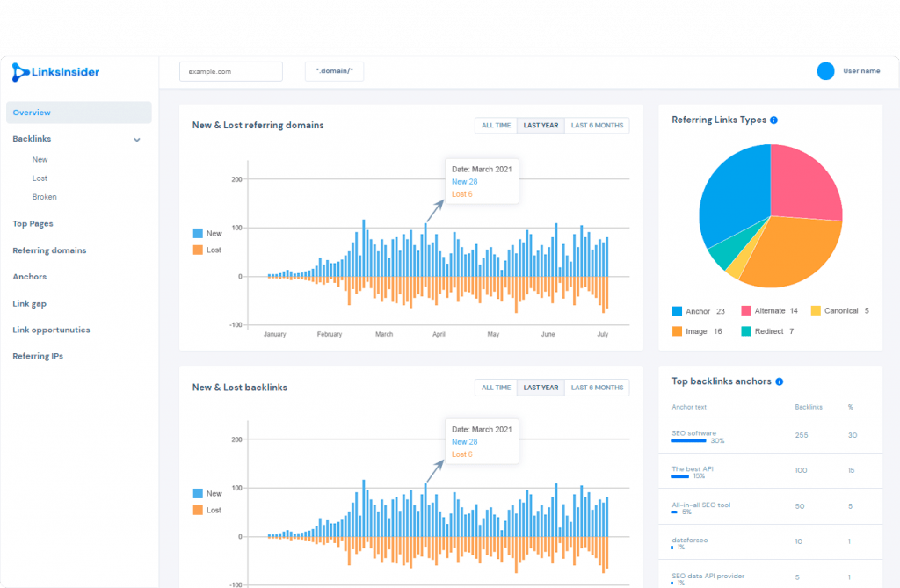Toggle the orange Lost legend square in domains chart

pyautogui.click(x=198, y=250)
